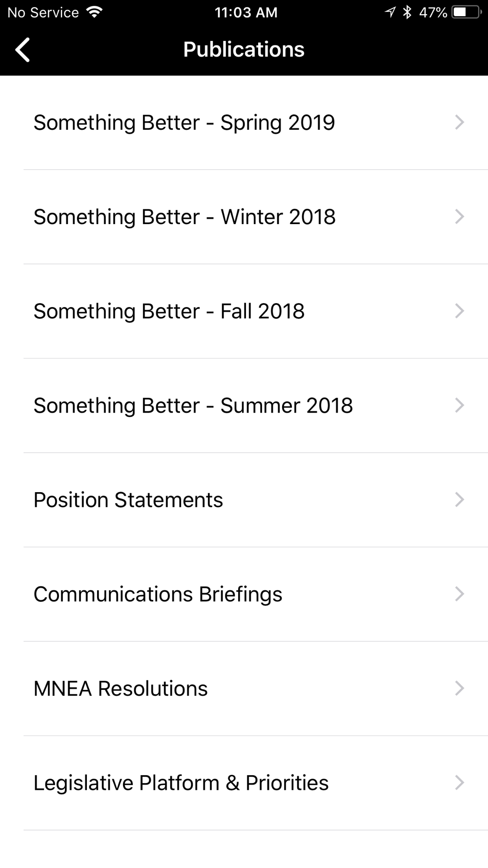Screen dimensions: 488x868
Task: Open Legislative Platform & Priorities
Action: coord(181,783)
